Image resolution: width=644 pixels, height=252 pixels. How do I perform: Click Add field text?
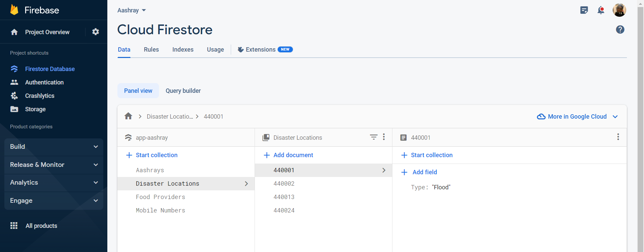(425, 172)
